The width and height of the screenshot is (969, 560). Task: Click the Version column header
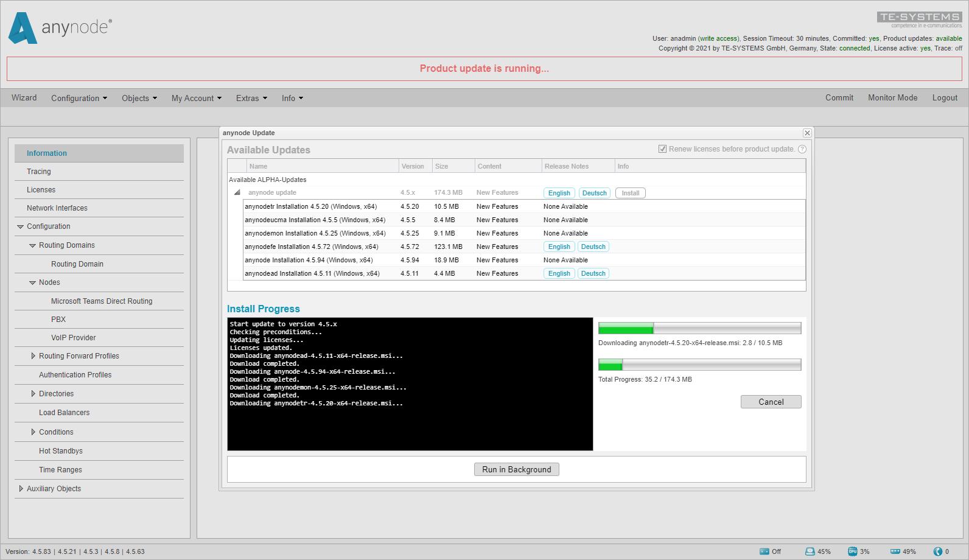coord(416,166)
